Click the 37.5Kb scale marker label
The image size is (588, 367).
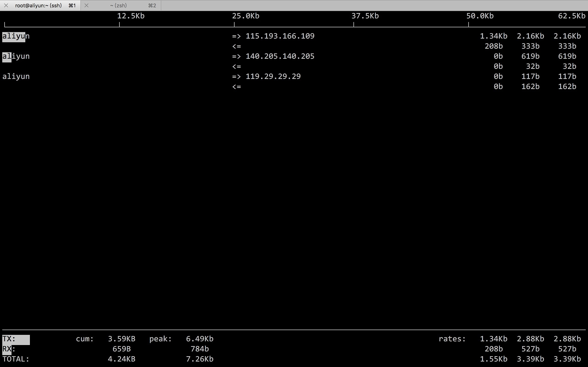[x=365, y=16]
